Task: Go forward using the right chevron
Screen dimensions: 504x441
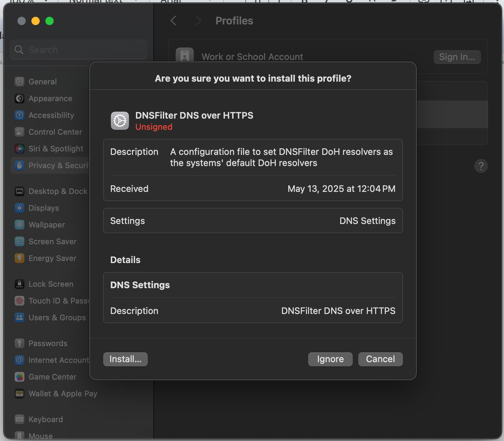Action: (x=198, y=21)
